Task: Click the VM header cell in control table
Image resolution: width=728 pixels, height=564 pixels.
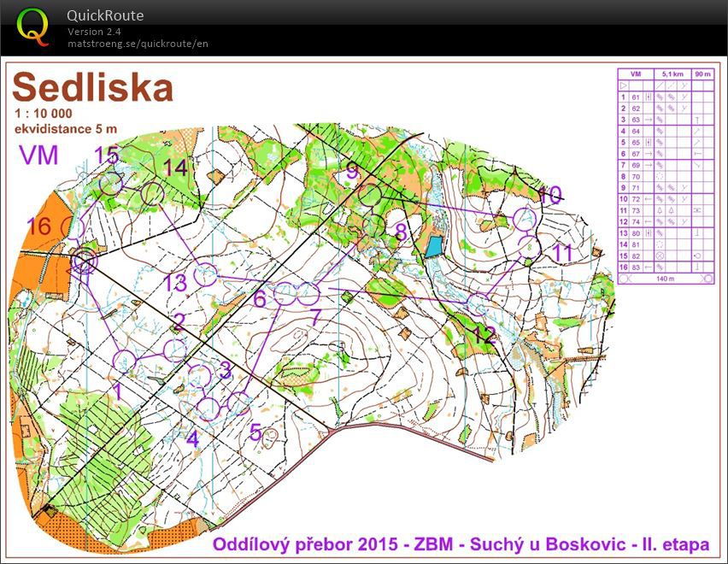Action: (636, 74)
